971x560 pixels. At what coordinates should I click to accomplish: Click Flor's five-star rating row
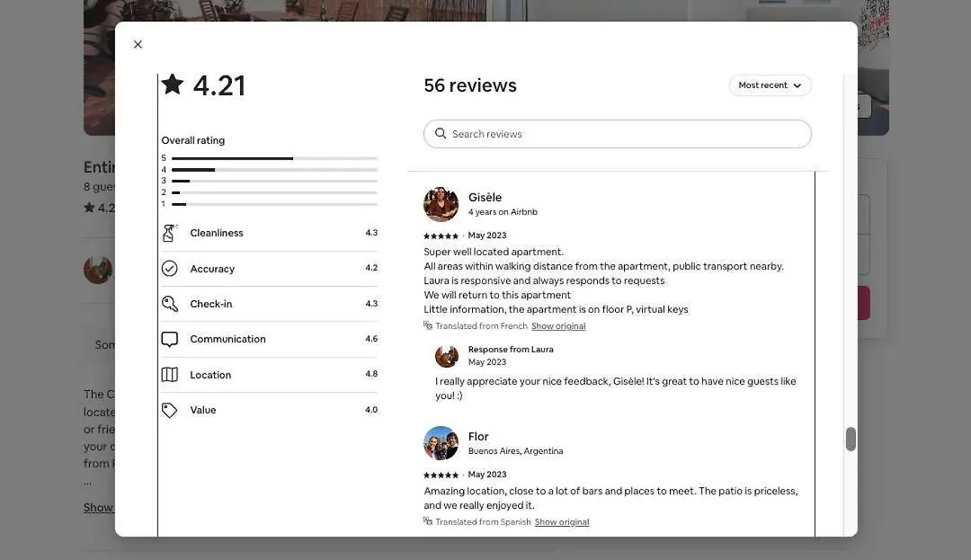pos(441,476)
